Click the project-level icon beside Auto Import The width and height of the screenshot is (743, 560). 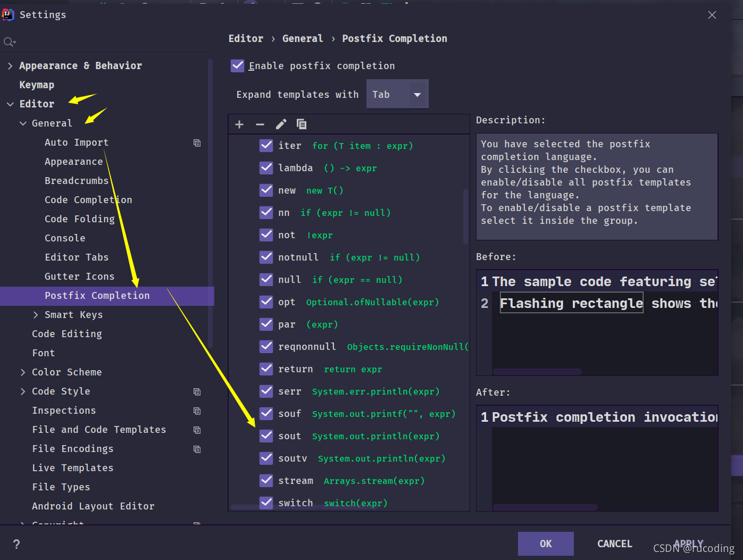click(x=197, y=143)
